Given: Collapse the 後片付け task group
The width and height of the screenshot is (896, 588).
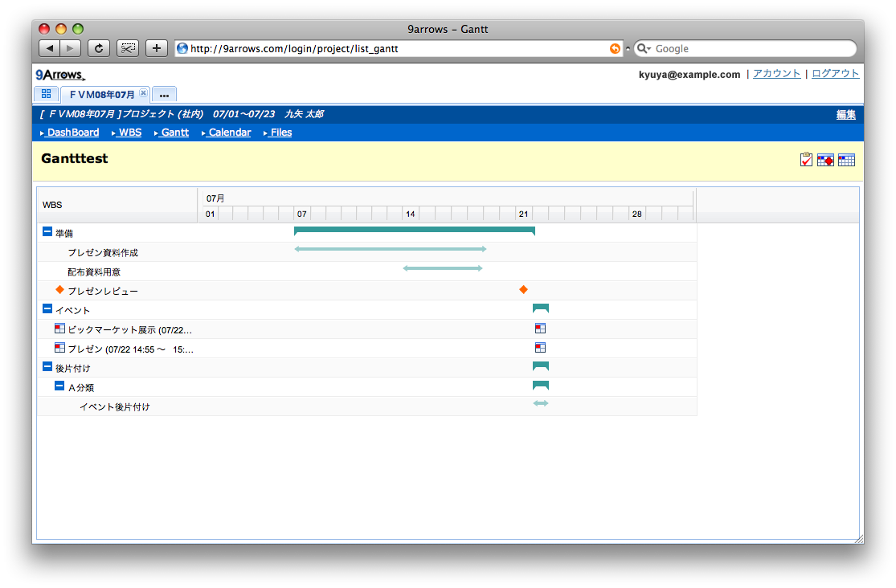Looking at the screenshot, I should coord(47,366).
